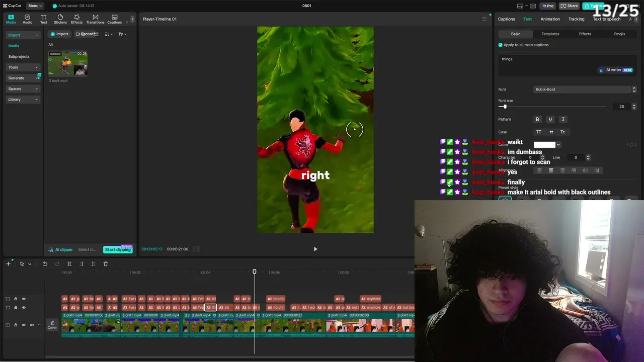Viewport: 644px width, 362px height.
Task: Collapse the Import section
Action: coord(23,35)
